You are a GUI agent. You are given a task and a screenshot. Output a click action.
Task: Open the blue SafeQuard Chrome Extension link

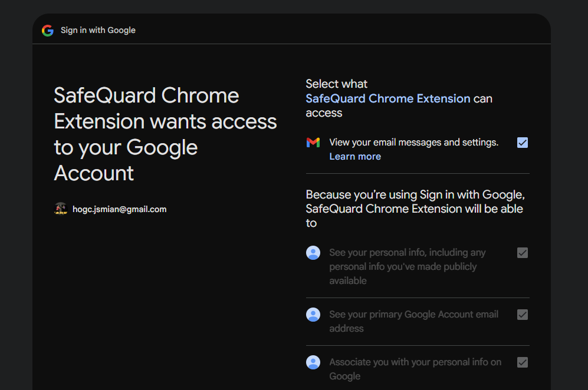(x=387, y=98)
